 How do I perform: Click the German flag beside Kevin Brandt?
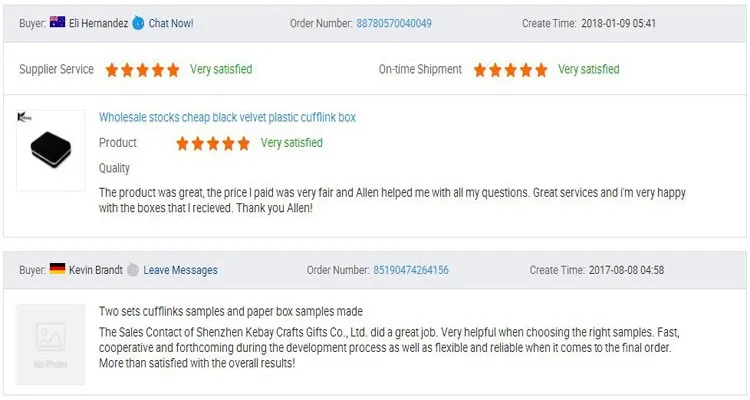point(57,269)
